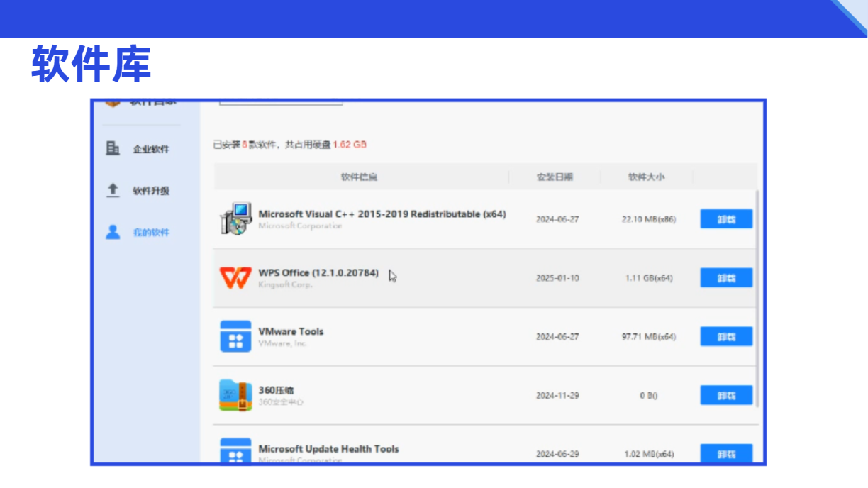Click the software list vertical scrollbar
The image size is (868, 488).
tap(757, 298)
